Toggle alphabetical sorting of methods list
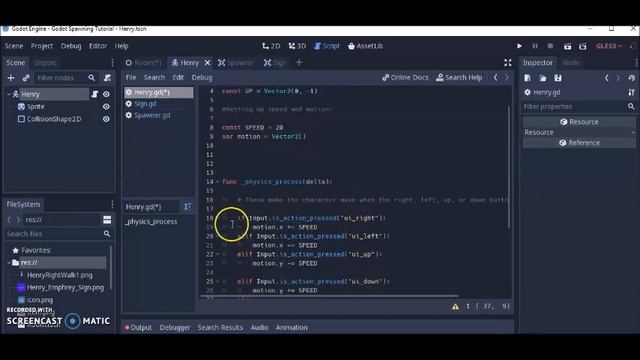 coord(187,207)
